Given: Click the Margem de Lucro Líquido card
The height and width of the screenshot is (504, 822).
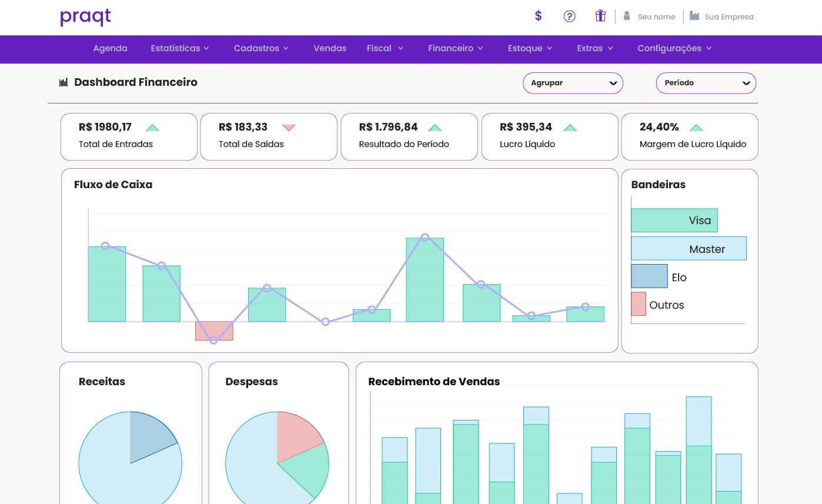Looking at the screenshot, I should pyautogui.click(x=690, y=136).
